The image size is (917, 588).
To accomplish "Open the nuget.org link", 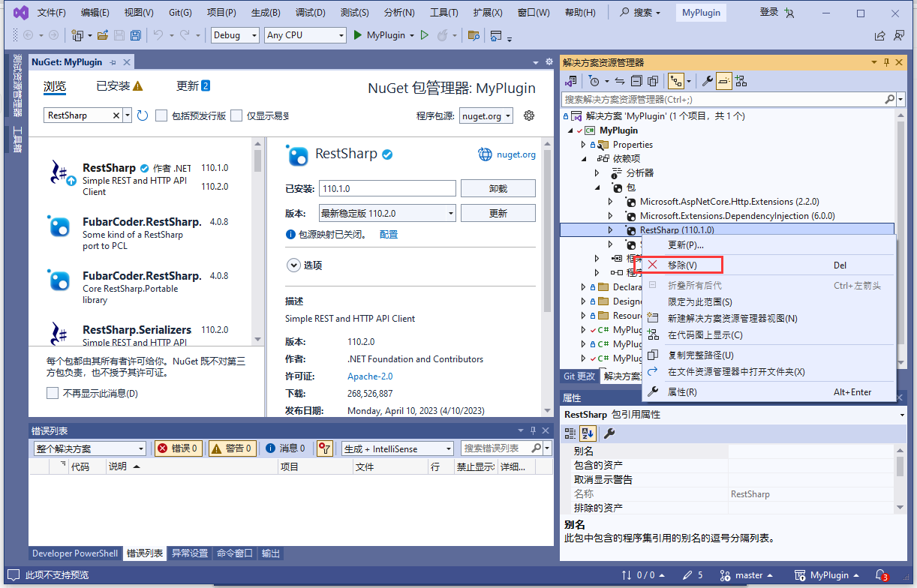I will coord(516,154).
